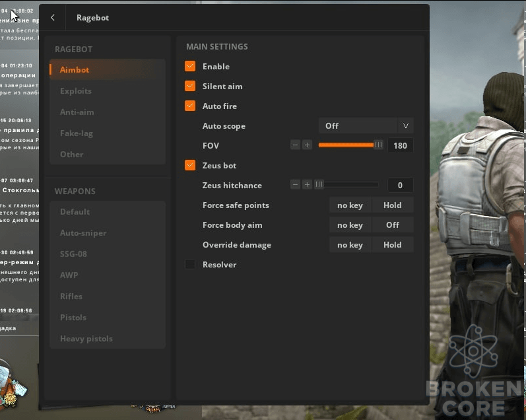
Task: Click the FOV value field showing 180
Action: pyautogui.click(x=400, y=145)
